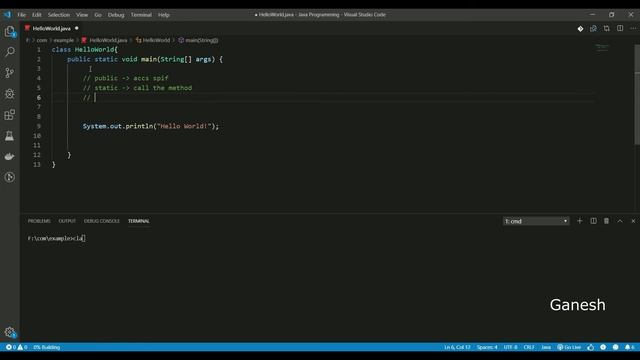Open the File menu
640x360 pixels.
(21, 15)
